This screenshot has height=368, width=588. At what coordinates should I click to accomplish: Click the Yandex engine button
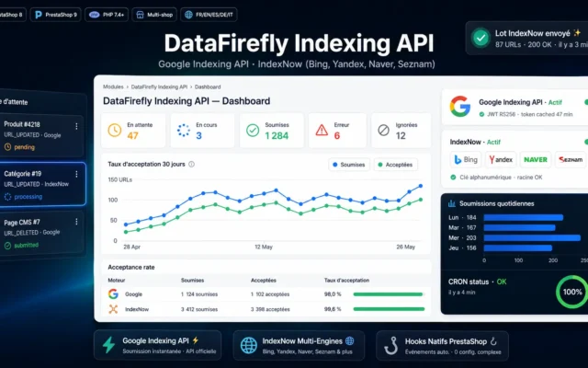click(501, 159)
